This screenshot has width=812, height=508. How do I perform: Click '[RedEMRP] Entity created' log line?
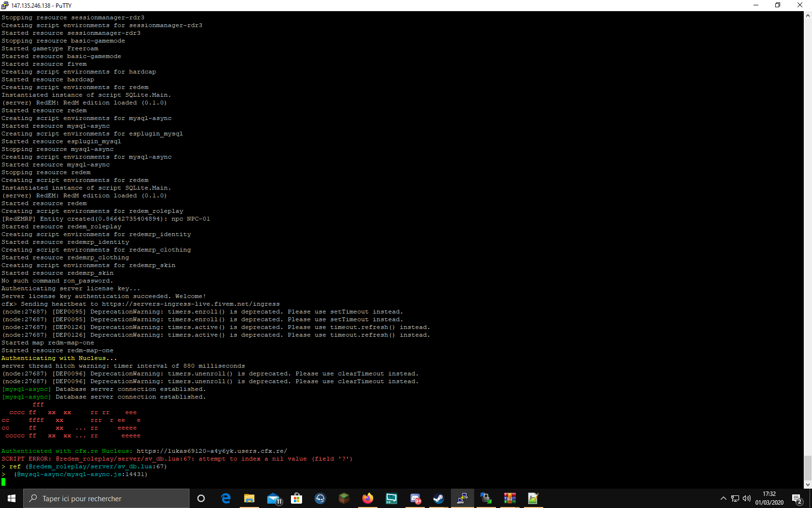tap(106, 219)
